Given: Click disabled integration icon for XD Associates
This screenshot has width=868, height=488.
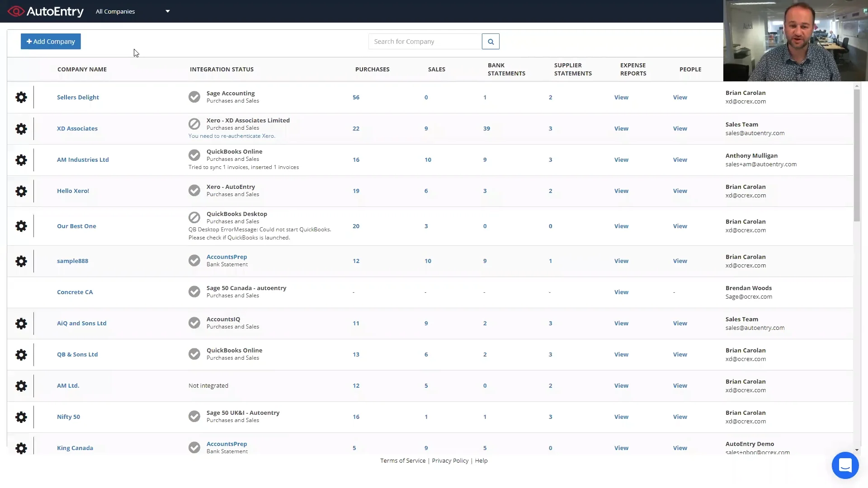Looking at the screenshot, I should (194, 124).
